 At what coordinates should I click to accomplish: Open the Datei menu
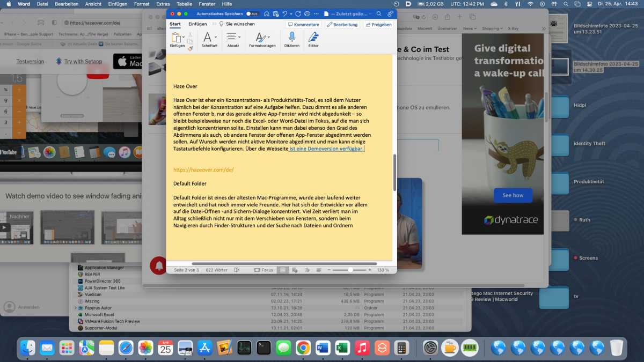pos(42,4)
